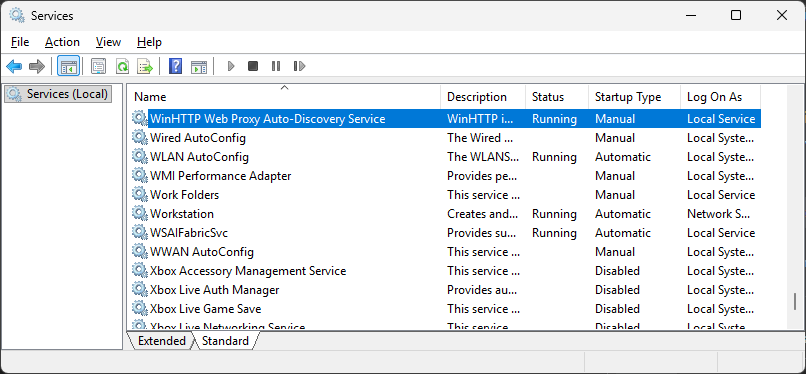This screenshot has height=374, width=806.
Task: Click Automatic startup type of Workstation
Action: [x=623, y=214]
